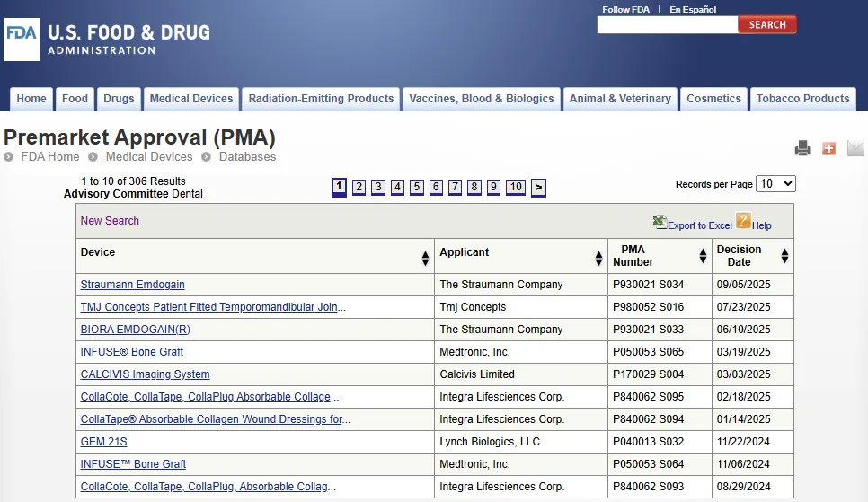Go to results page 5
Screen dimensions: 868x502
416,187
